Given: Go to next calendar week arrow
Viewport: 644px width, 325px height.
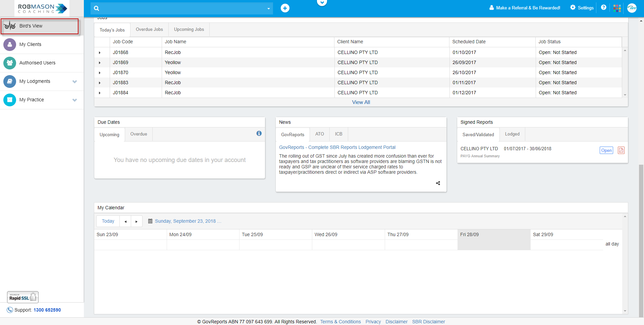Looking at the screenshot, I should pyautogui.click(x=137, y=221).
